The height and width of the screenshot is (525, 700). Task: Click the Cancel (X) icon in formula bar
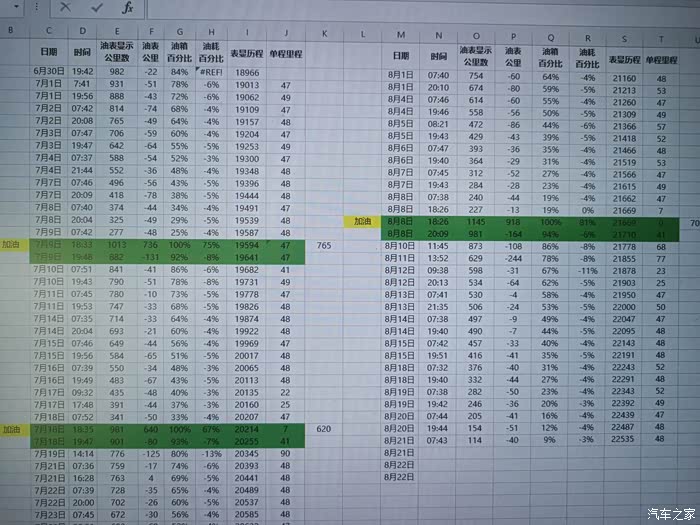tap(65, 7)
